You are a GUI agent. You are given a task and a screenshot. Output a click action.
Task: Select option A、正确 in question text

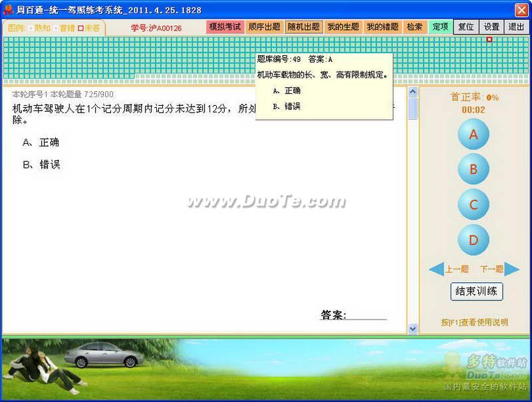(x=41, y=142)
